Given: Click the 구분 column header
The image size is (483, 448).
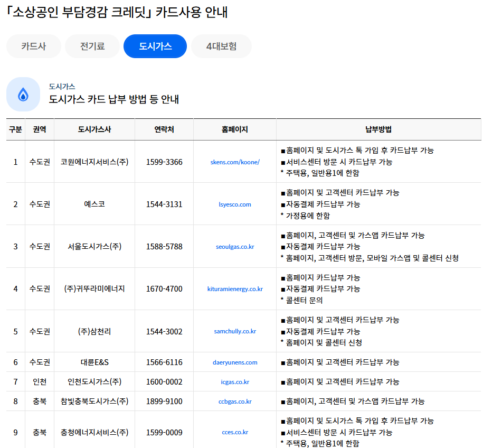Looking at the screenshot, I should (x=15, y=129).
